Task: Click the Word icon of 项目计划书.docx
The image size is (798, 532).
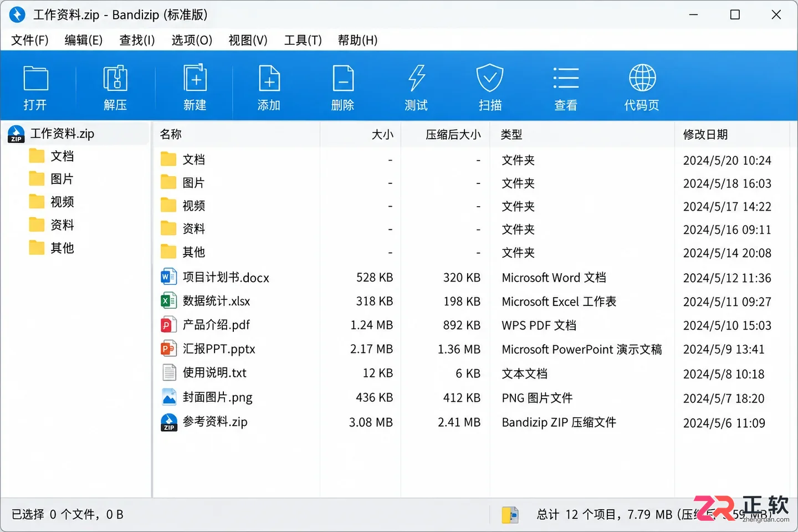Action: tap(168, 277)
